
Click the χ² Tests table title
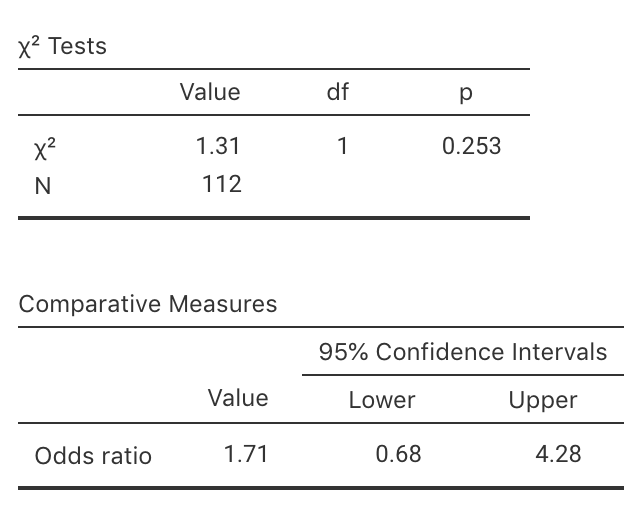63,46
